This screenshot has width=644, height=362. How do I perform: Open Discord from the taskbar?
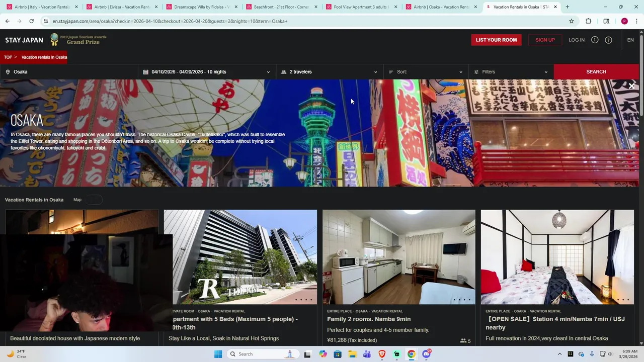pos(426,354)
